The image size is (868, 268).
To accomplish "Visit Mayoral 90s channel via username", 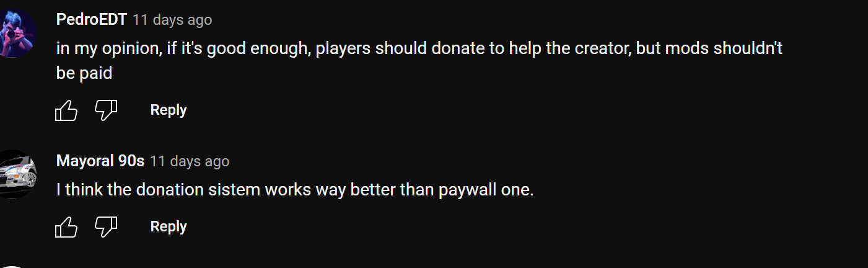I will (x=100, y=161).
